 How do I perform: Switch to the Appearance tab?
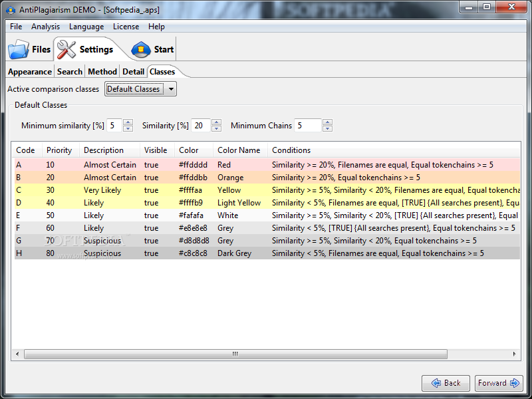click(30, 72)
